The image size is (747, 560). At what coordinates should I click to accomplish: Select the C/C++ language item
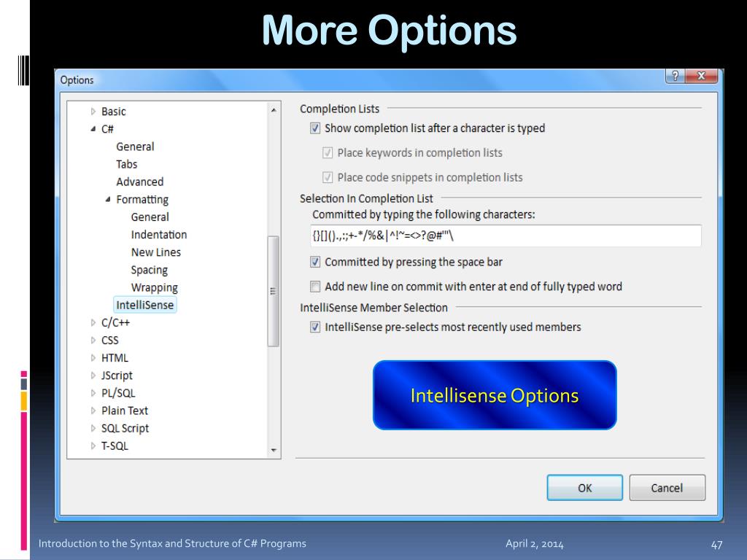click(115, 323)
